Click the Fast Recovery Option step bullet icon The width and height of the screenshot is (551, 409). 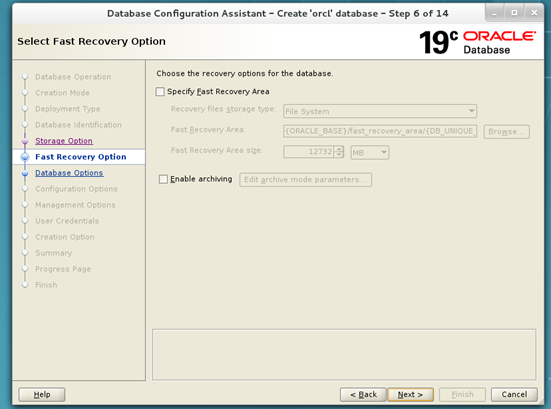(25, 157)
